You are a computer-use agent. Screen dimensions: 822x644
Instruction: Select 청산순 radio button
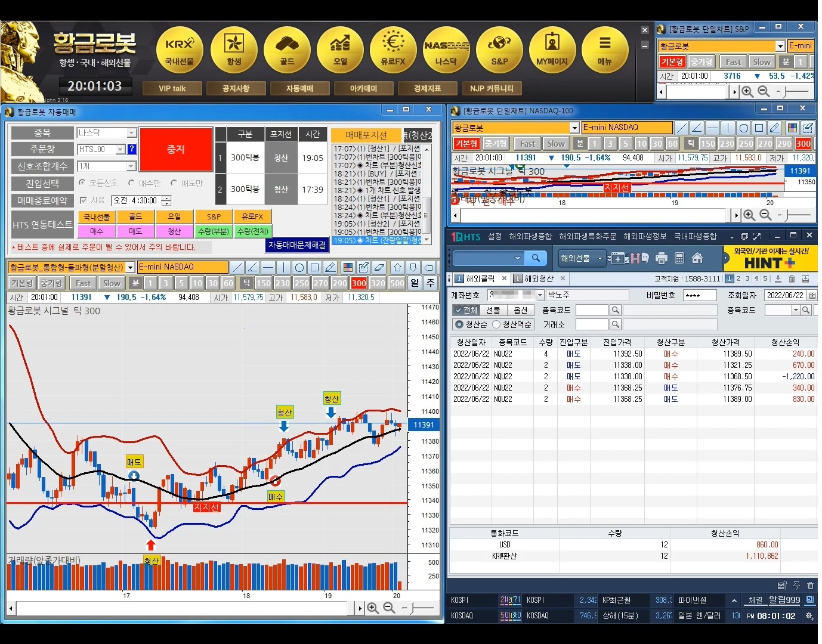459,324
